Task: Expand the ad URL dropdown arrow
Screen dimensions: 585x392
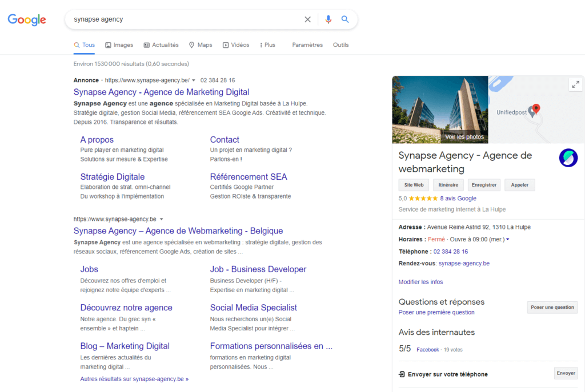Action: (x=194, y=80)
